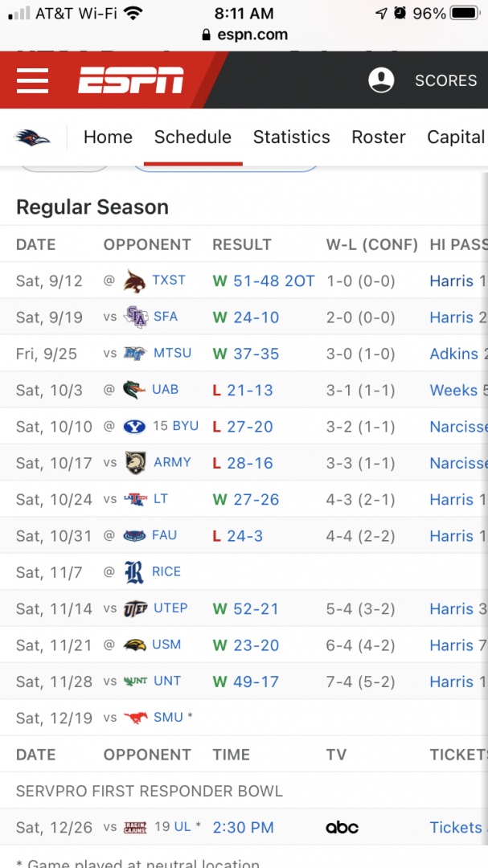Tap Tickets for the First Responder Bowl
The image size is (488, 868).
(457, 827)
